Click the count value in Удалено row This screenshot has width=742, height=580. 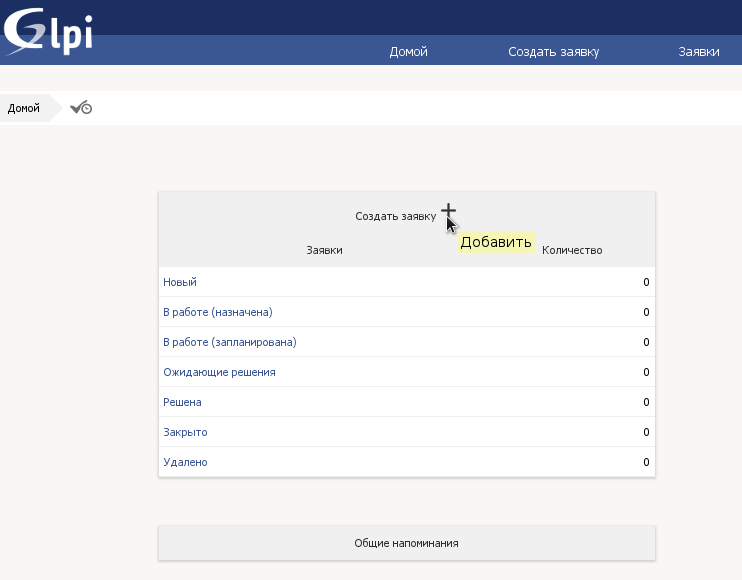646,462
